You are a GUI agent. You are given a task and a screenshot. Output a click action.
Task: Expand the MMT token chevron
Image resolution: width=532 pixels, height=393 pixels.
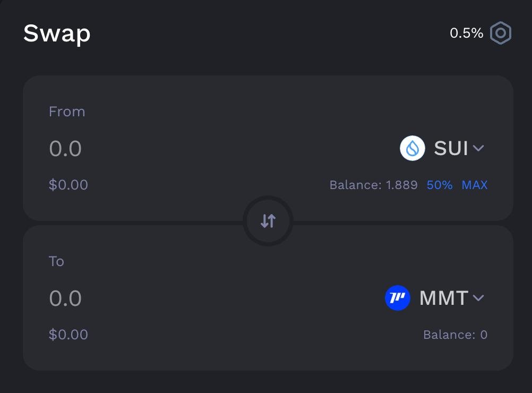click(x=478, y=298)
